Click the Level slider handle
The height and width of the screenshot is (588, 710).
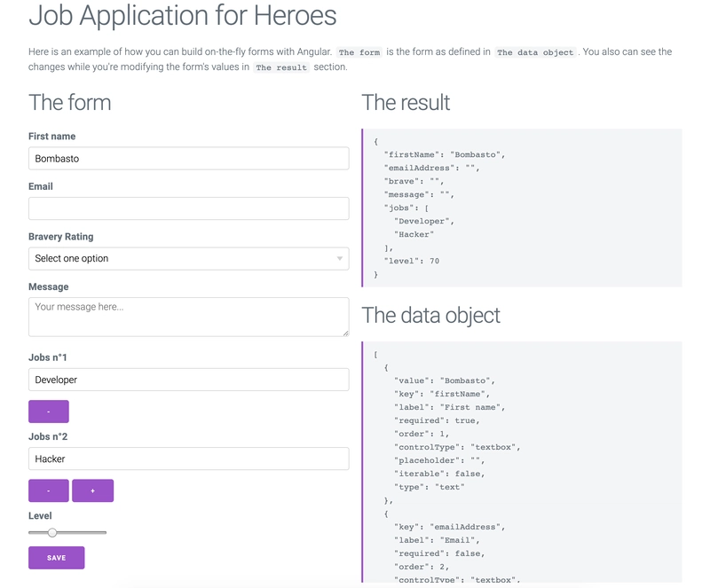click(x=52, y=533)
